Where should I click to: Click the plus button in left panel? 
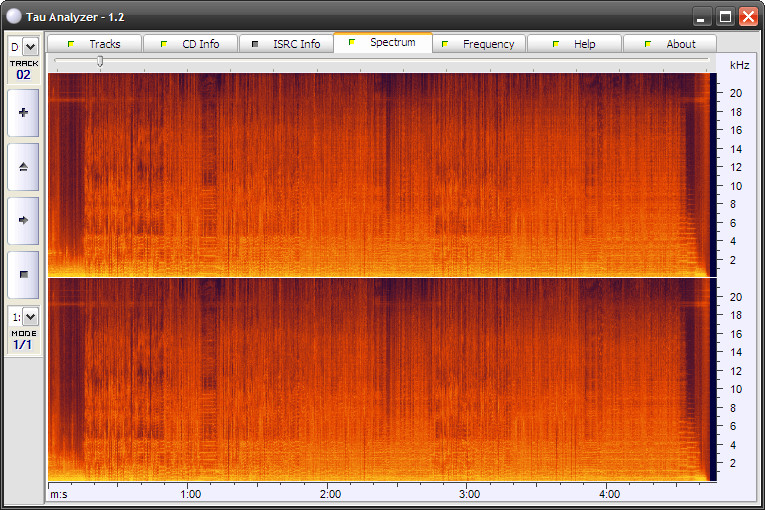pyautogui.click(x=23, y=113)
